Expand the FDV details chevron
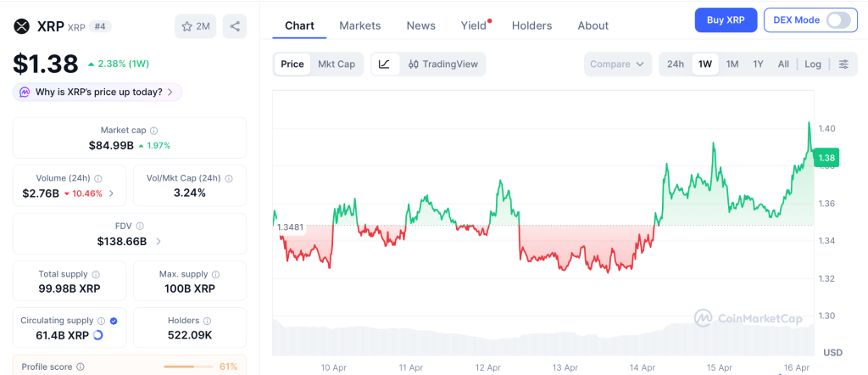868x375 pixels. pos(158,242)
